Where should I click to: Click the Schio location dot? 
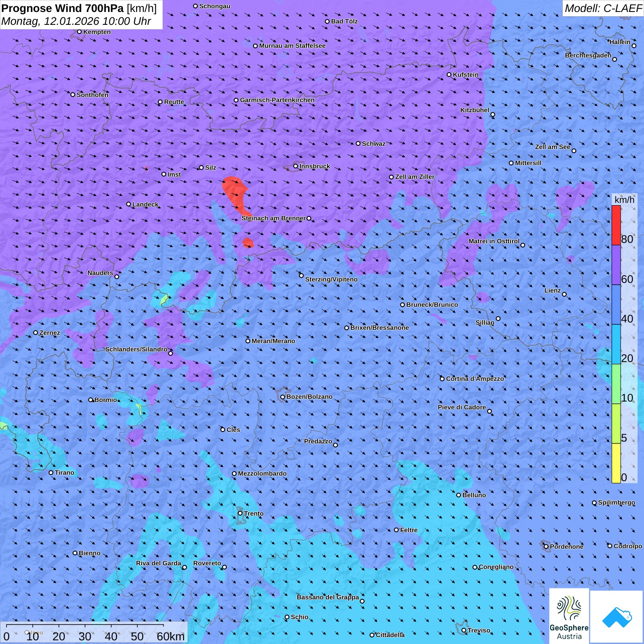click(287, 617)
